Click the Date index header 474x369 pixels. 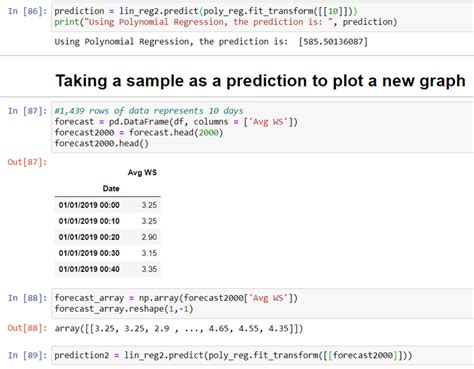(111, 189)
